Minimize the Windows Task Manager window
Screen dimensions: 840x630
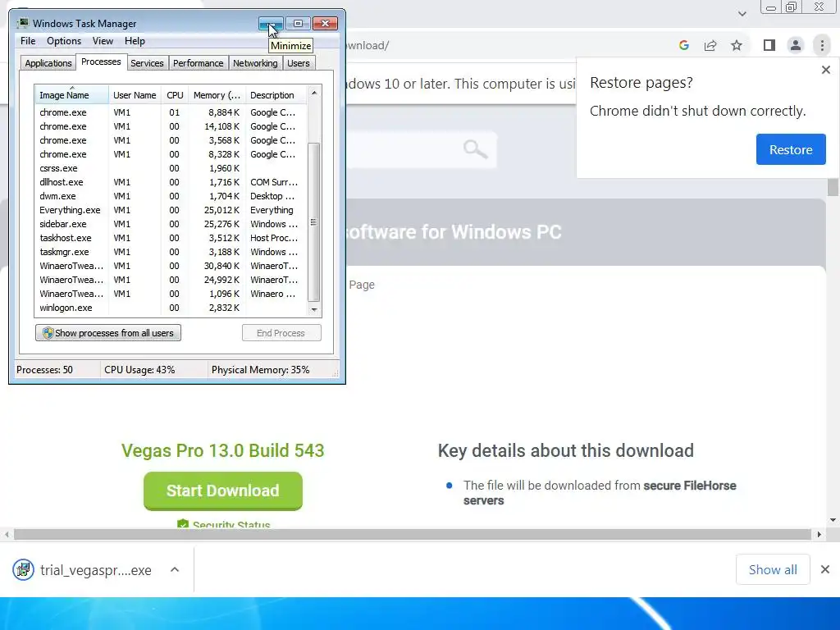click(271, 24)
